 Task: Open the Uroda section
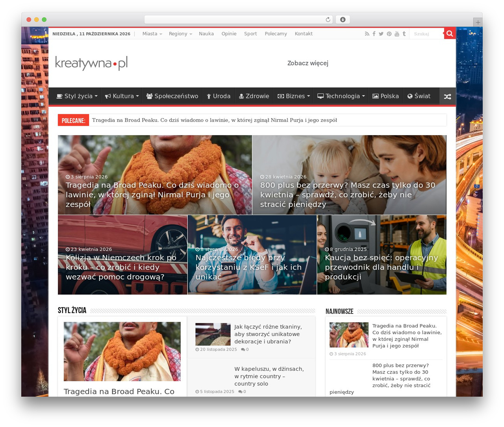[x=219, y=96]
